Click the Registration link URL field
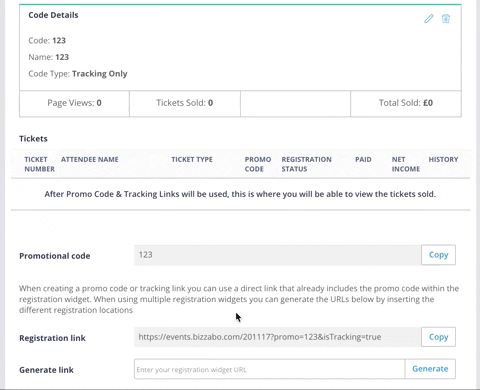 278,337
